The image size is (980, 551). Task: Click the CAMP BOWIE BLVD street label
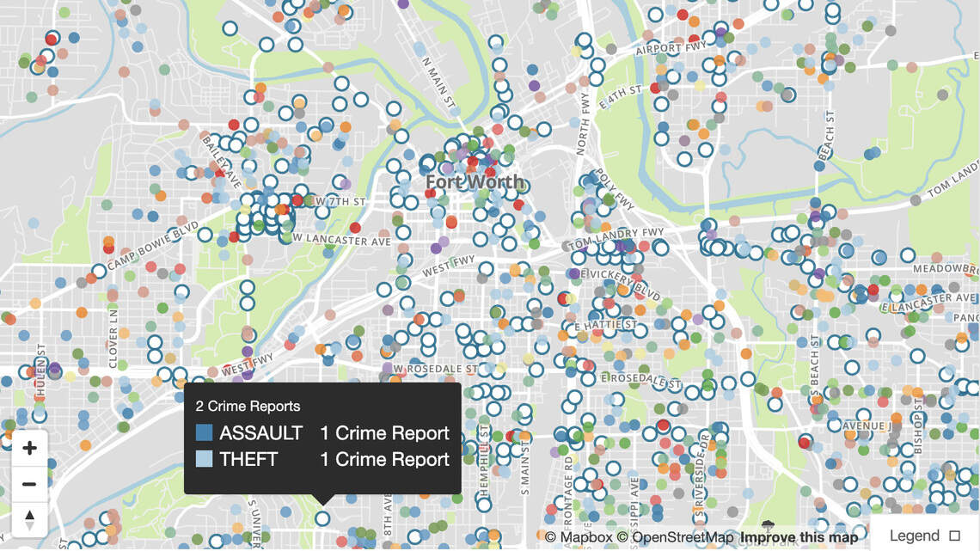point(153,246)
